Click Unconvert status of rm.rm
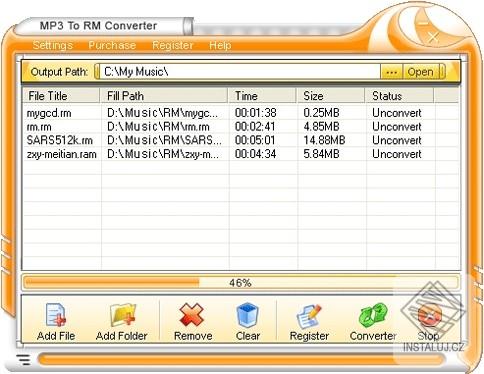This screenshot has height=374, width=484. [397, 127]
